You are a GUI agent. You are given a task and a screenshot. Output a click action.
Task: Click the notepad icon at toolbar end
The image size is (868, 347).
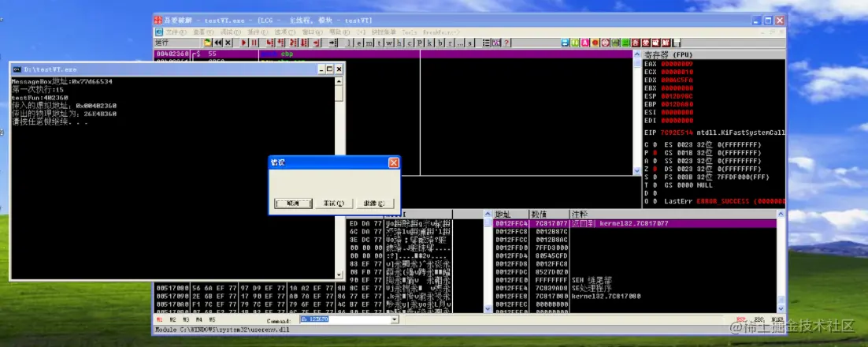[x=677, y=43]
